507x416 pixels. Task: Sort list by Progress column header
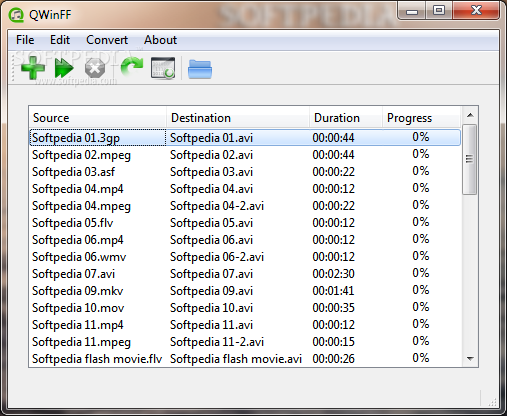coord(421,118)
